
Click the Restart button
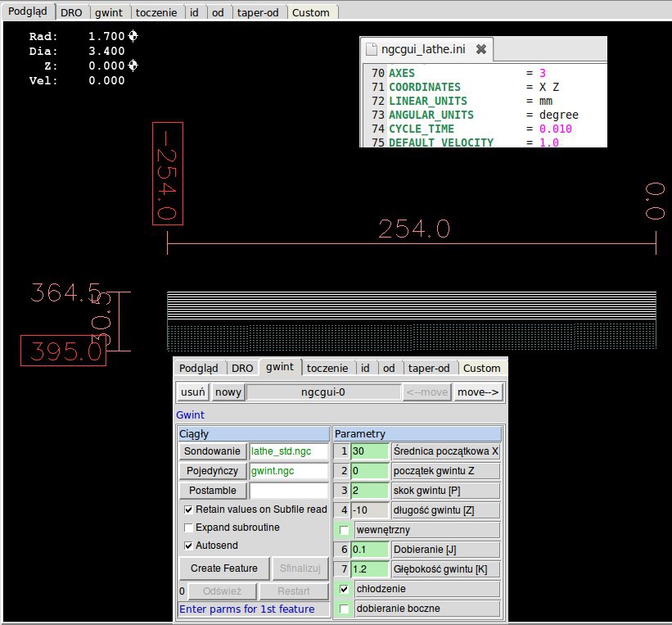pyautogui.click(x=294, y=591)
